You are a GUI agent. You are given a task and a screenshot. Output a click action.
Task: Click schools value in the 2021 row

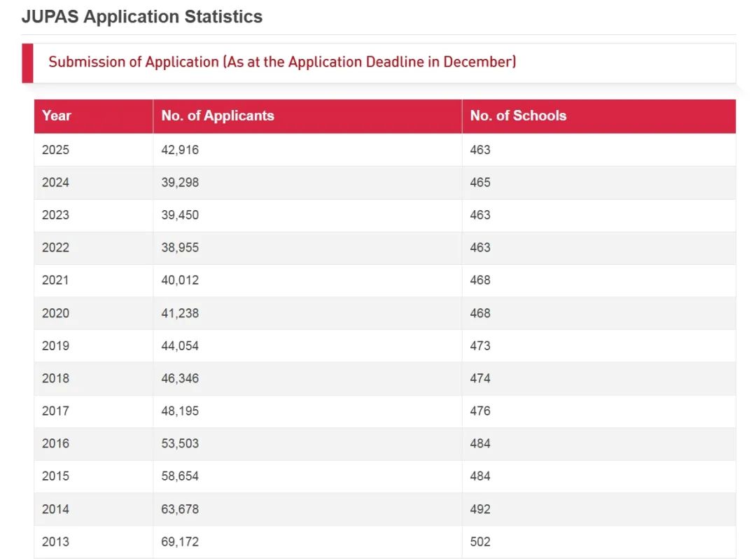click(480, 280)
